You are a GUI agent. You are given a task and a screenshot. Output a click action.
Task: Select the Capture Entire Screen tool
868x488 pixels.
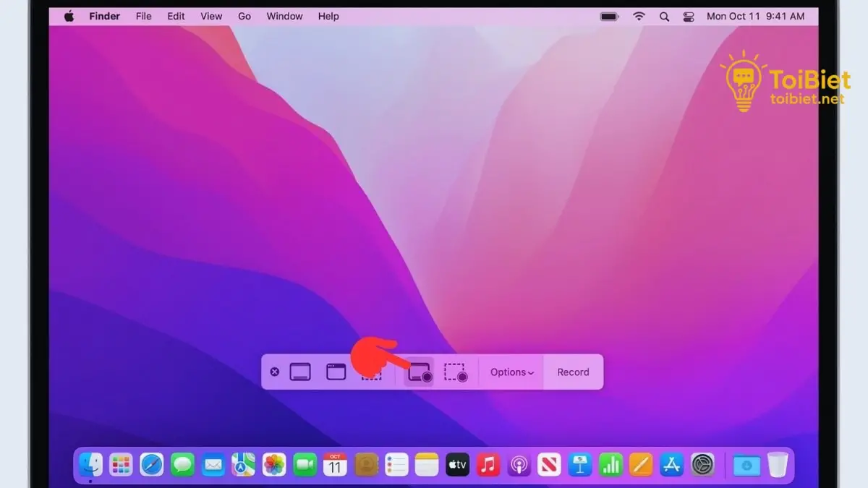coord(299,372)
